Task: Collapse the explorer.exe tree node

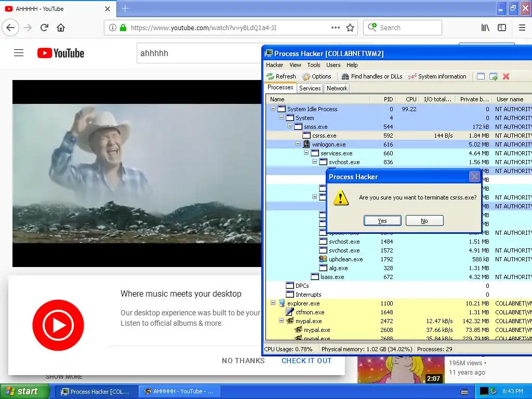Action: coord(273,303)
